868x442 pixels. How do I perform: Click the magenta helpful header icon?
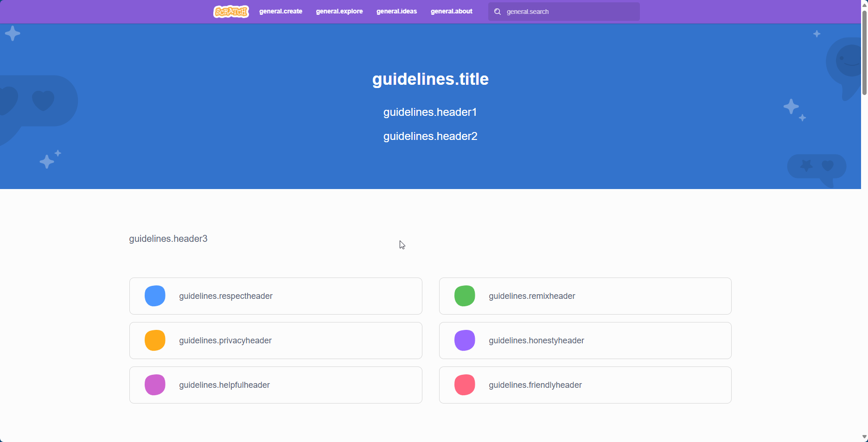[x=155, y=385]
